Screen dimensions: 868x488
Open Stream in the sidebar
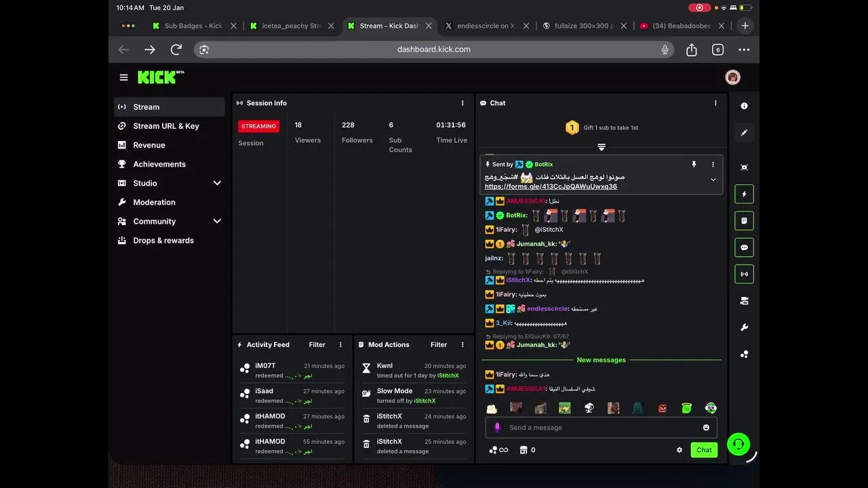170,107
